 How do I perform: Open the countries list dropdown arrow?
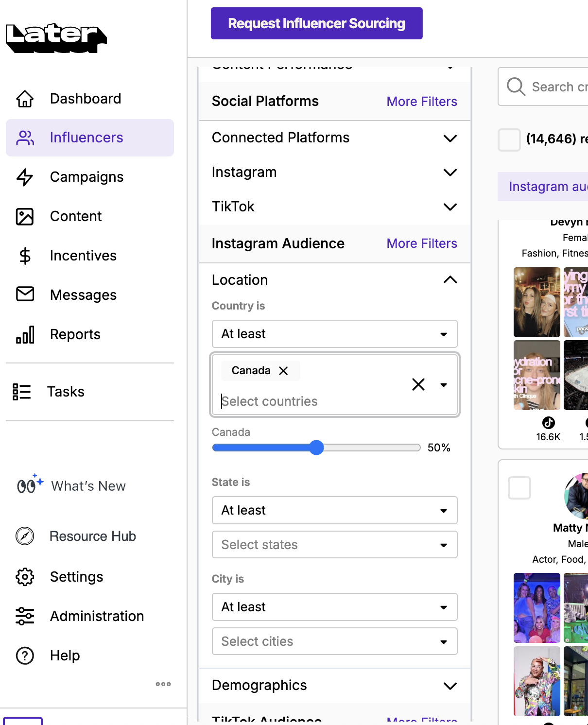point(444,385)
